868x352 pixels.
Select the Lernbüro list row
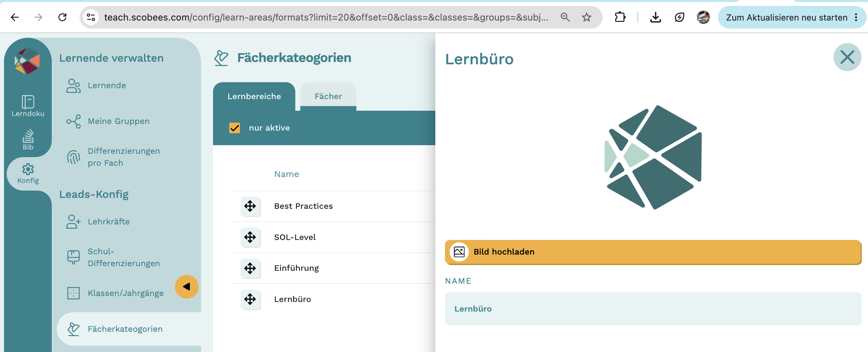coord(333,299)
